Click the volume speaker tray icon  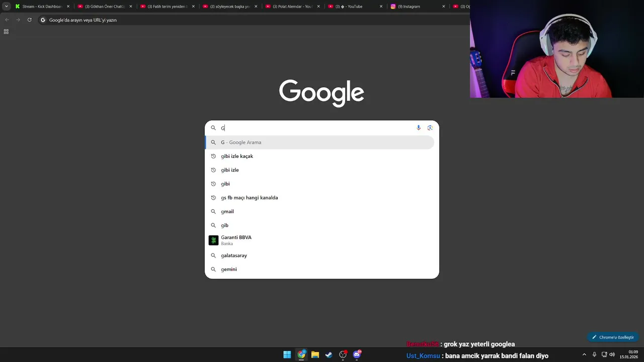tap(612, 354)
